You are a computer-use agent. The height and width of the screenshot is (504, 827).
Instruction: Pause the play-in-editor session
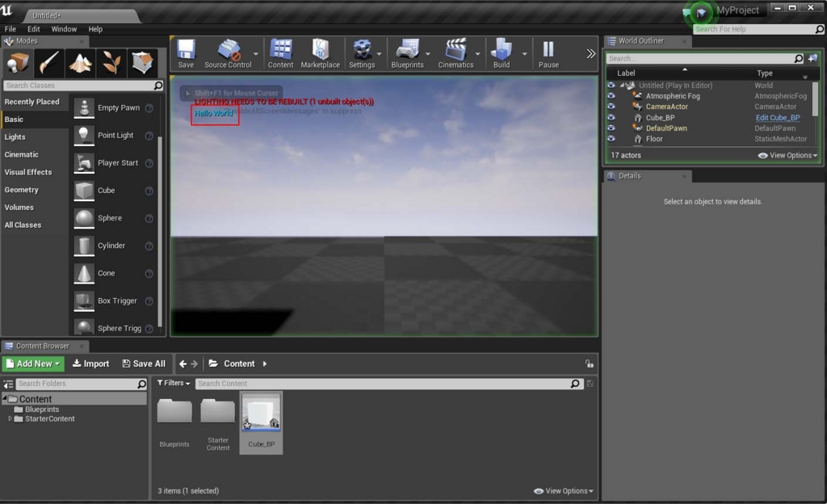(548, 54)
